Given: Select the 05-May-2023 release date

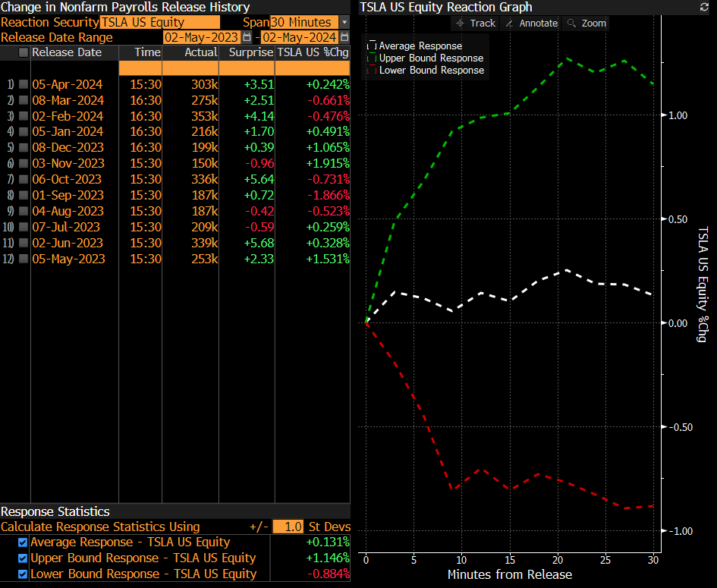Looking at the screenshot, I should coord(68,259).
